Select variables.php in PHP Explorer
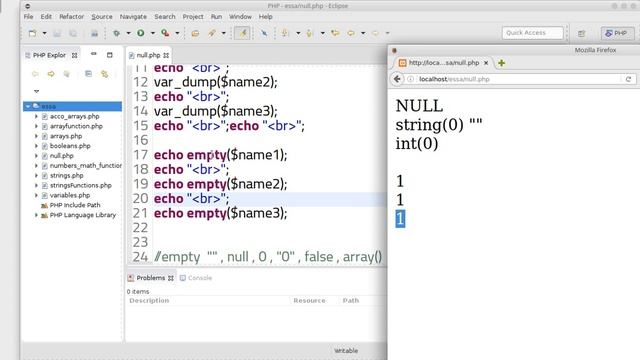640x360 pixels. (x=69, y=195)
